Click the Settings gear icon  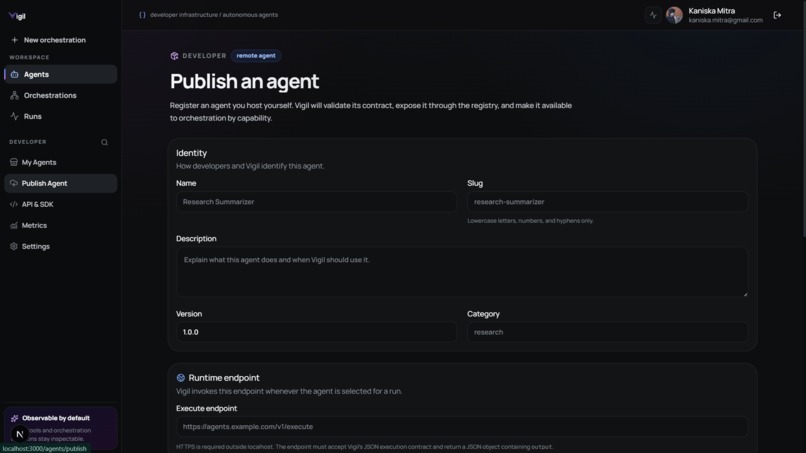point(13,247)
